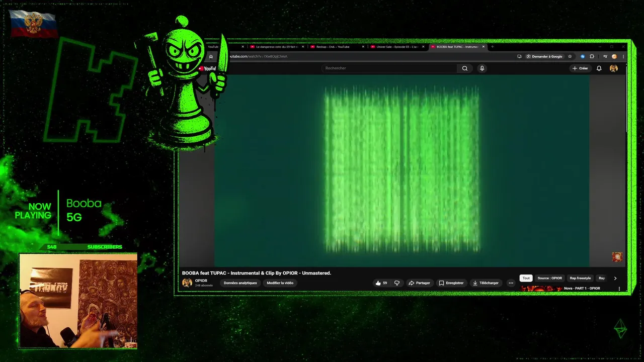Image resolution: width=644 pixels, height=362 pixels.
Task: Click the page vertical scrollbar
Action: pos(625,101)
